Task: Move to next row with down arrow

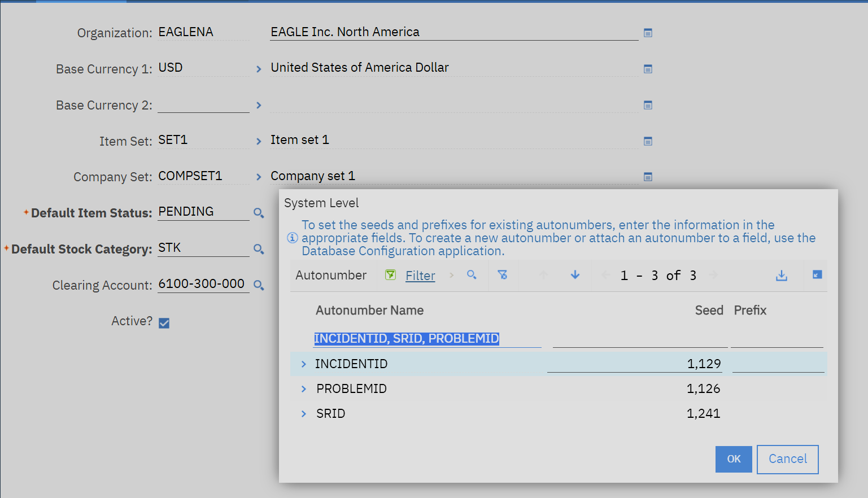Action: click(x=575, y=275)
